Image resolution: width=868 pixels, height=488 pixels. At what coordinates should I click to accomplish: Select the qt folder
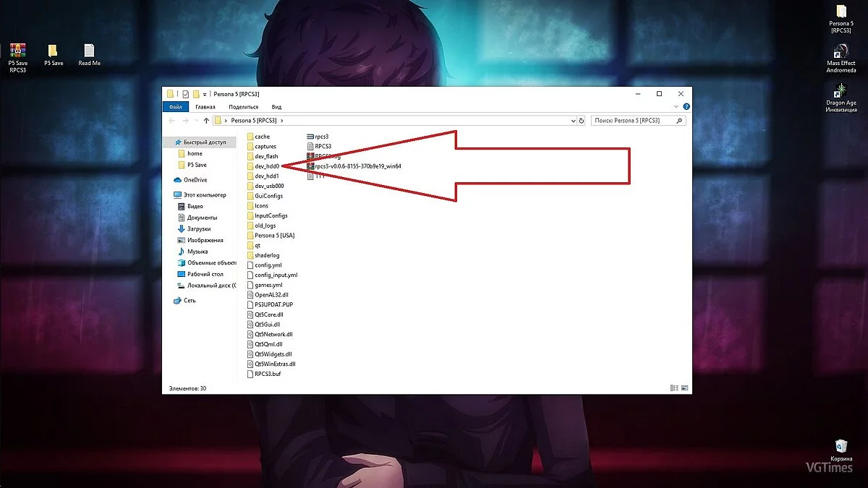point(253,245)
